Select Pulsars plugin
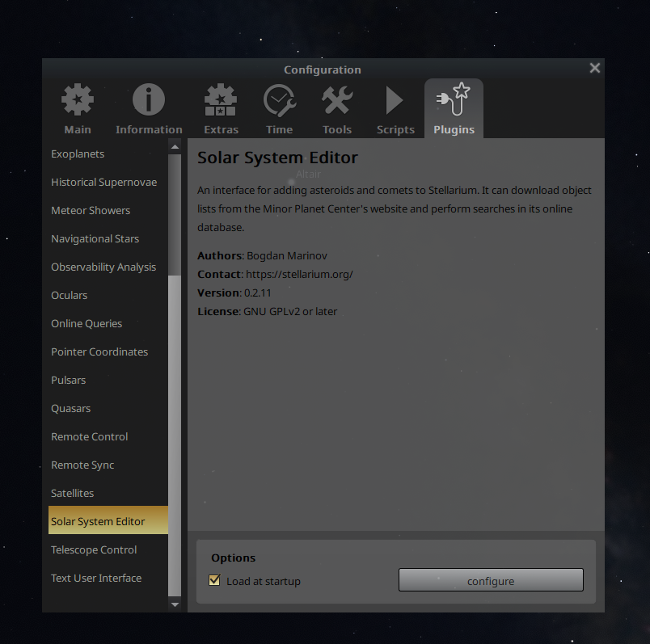This screenshot has height=644, width=650. [x=108, y=380]
